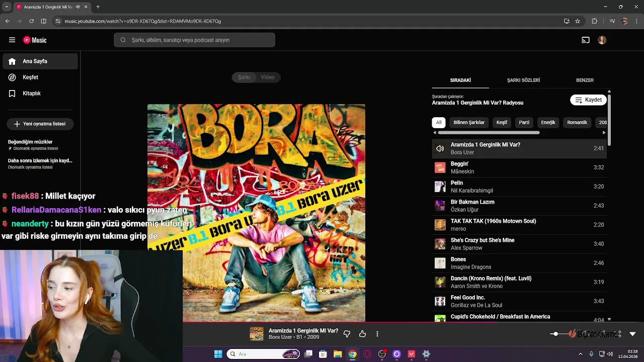Bookmark this page with the star icon
The width and height of the screenshot is (644, 362).
pyautogui.click(x=578, y=21)
